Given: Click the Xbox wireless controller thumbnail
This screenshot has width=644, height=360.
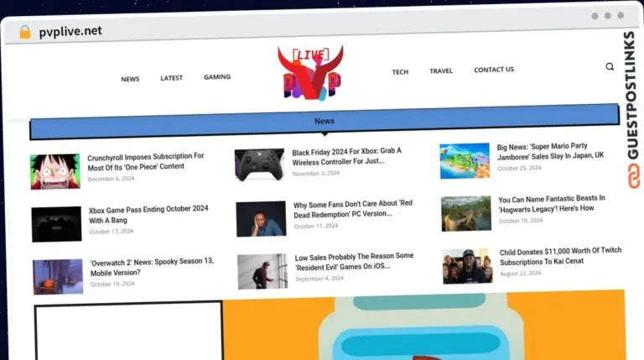Looking at the screenshot, I should pyautogui.click(x=260, y=165).
